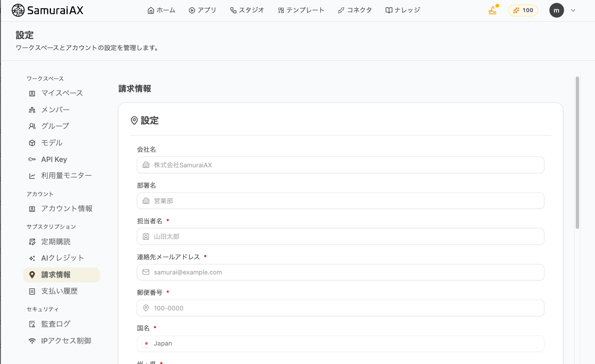
Task: Click the 担当者名 input field
Action: tap(340, 236)
